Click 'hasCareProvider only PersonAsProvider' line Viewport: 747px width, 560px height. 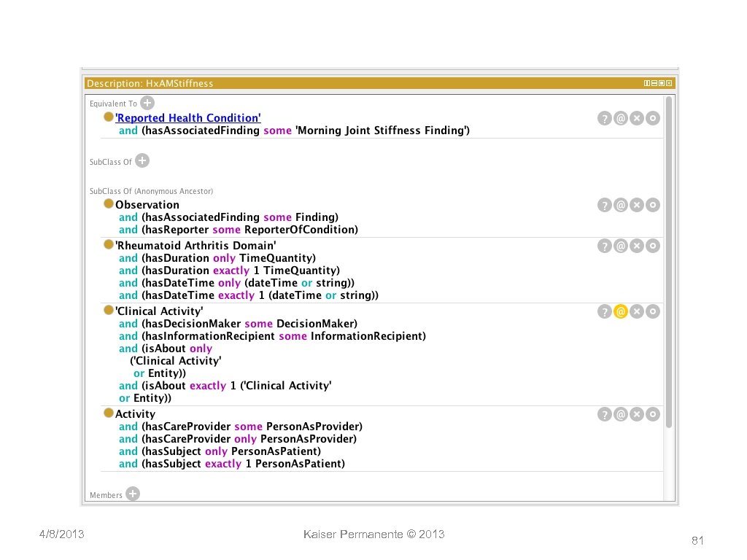[238, 439]
